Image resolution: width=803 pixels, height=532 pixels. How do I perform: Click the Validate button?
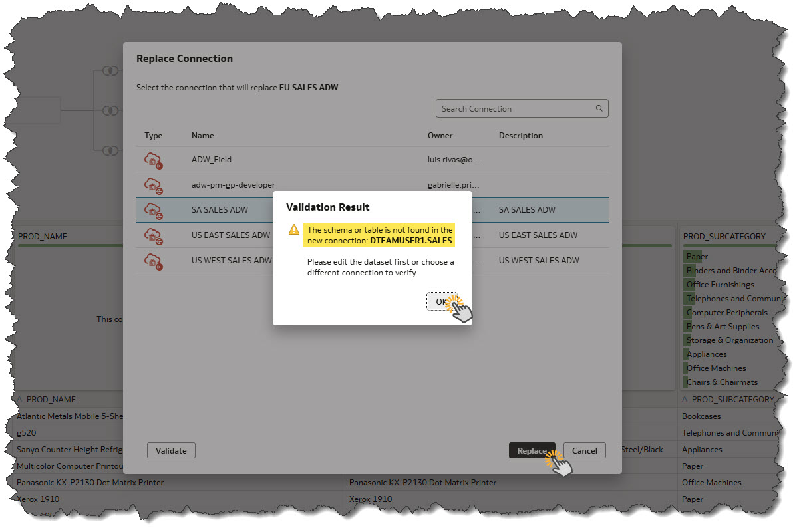coord(171,450)
